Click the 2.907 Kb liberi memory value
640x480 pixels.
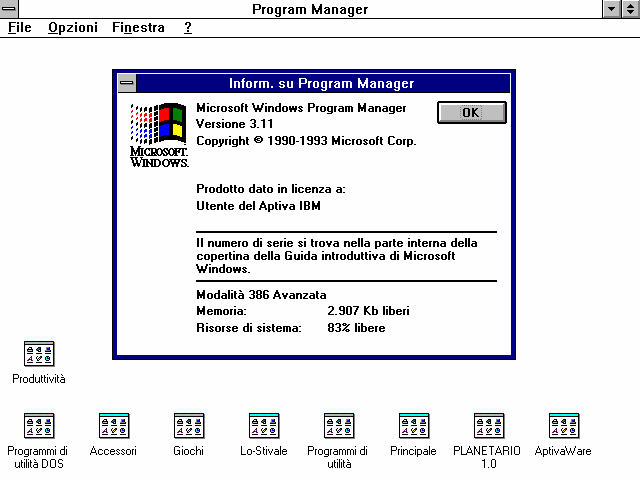[x=368, y=311]
